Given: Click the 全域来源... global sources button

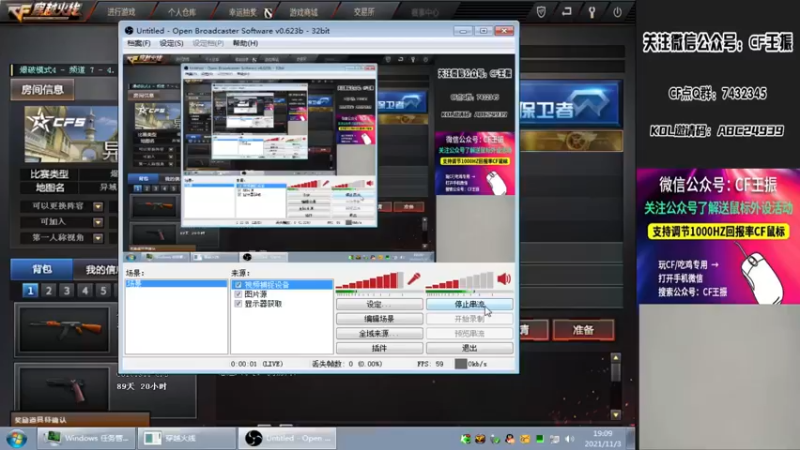Looking at the screenshot, I should [379, 333].
